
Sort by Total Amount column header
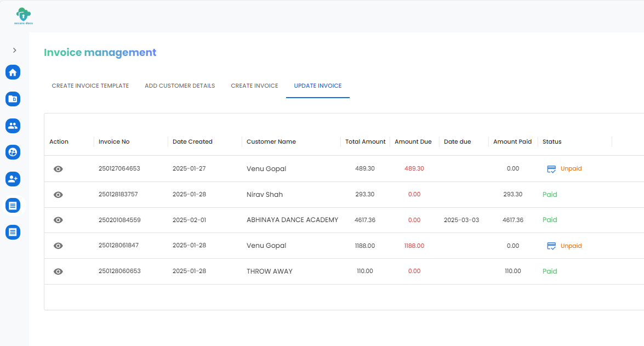click(365, 142)
